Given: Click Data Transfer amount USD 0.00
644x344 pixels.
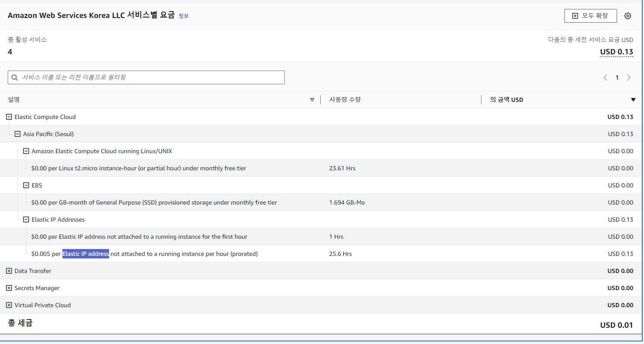Looking at the screenshot, I should coord(620,271).
